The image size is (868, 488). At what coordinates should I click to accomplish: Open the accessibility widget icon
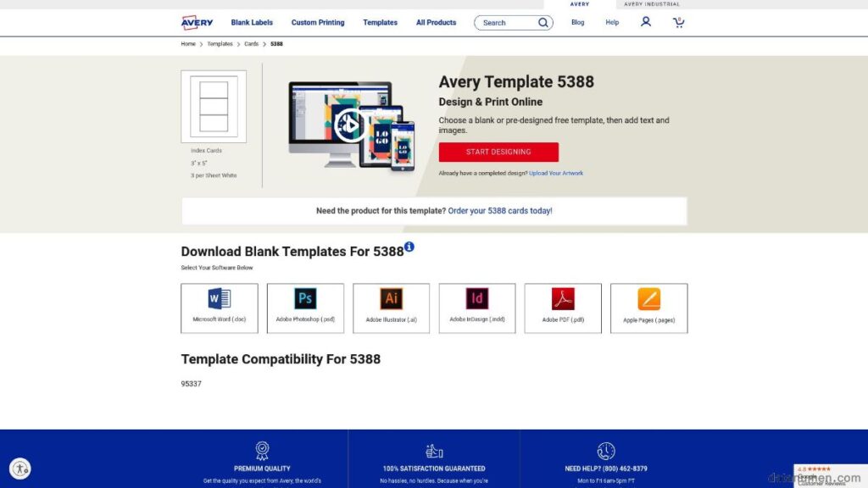click(20, 468)
